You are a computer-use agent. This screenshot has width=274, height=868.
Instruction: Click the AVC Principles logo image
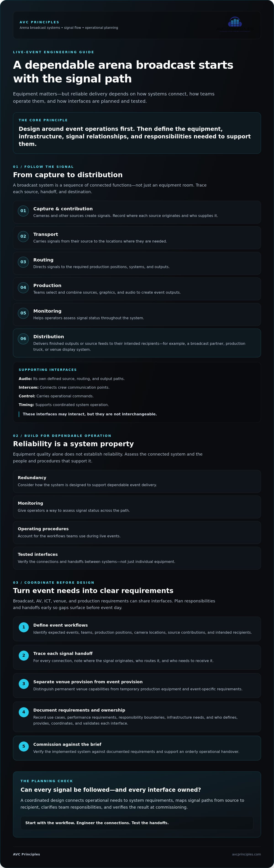click(235, 25)
